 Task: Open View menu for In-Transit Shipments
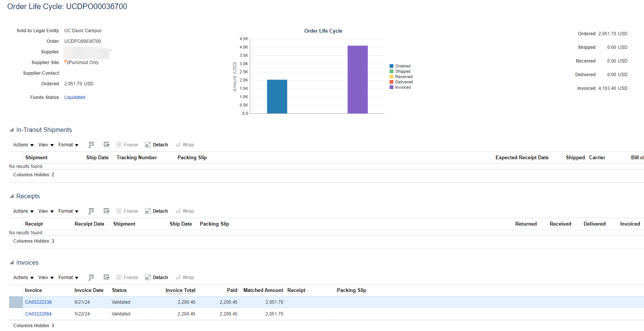point(46,145)
